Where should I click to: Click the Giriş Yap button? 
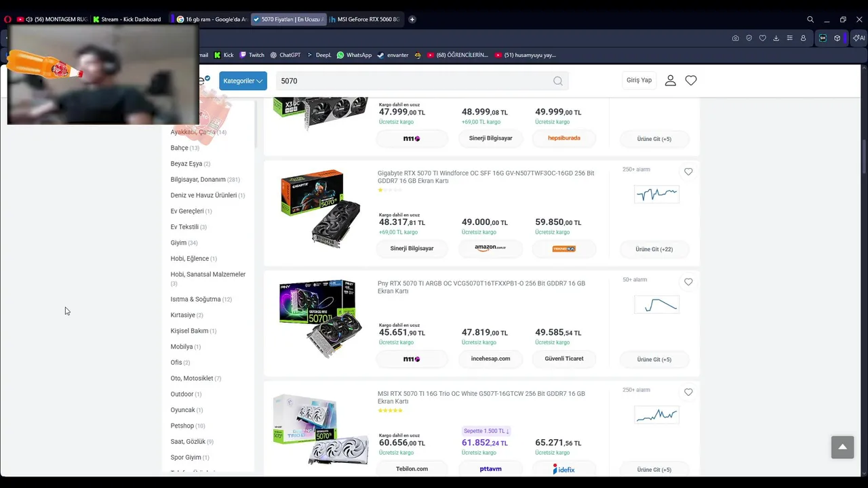pos(639,80)
